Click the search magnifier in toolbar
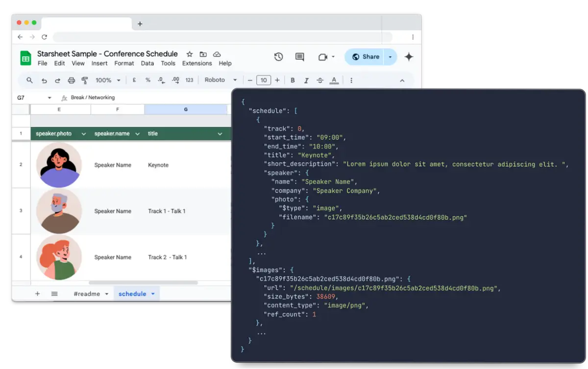The width and height of the screenshot is (588, 369). pos(30,80)
